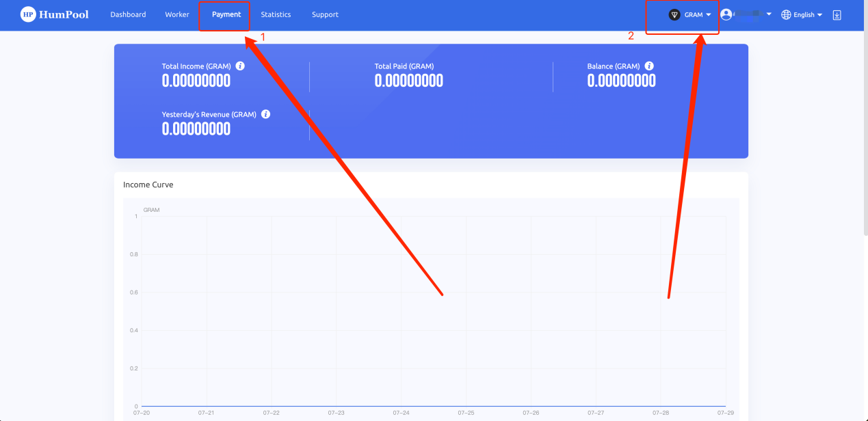Click the globe language icon

coord(786,14)
